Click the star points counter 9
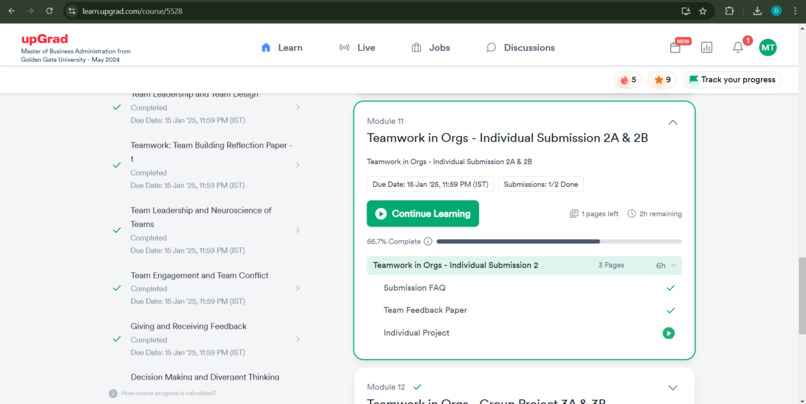 (x=662, y=80)
